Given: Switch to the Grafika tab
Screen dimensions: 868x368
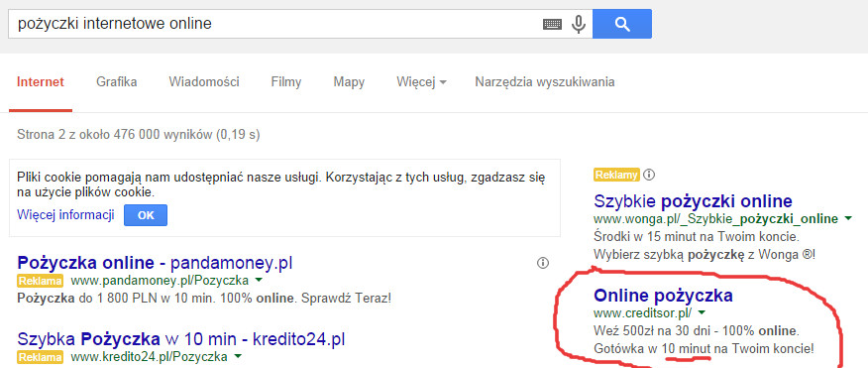Looking at the screenshot, I should coord(117,82).
